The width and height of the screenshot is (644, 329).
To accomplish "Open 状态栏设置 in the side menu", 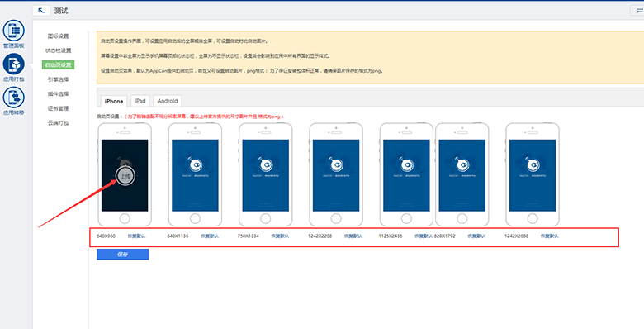I will 58,50.
